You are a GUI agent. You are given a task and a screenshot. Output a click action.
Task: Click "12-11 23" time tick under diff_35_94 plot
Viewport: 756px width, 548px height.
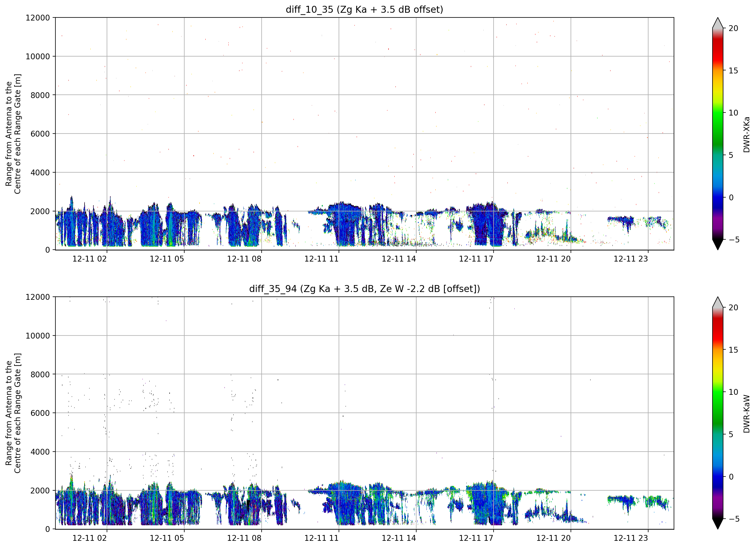631,538
